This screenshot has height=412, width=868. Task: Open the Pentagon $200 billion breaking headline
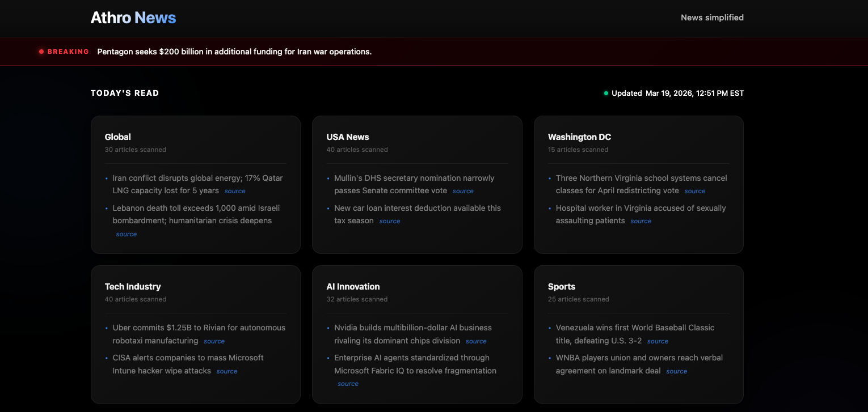click(x=234, y=52)
